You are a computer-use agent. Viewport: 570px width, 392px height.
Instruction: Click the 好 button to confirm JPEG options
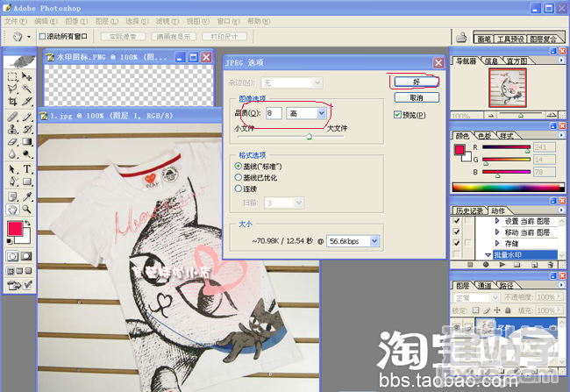[417, 82]
